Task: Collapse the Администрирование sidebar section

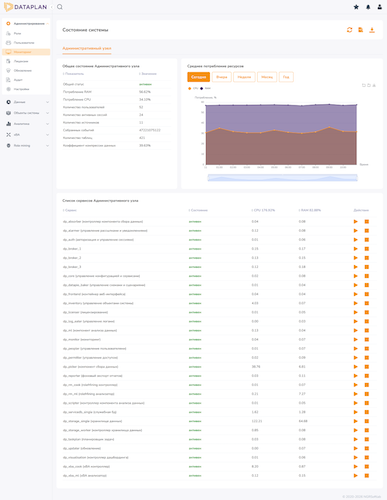Action: tap(47, 24)
